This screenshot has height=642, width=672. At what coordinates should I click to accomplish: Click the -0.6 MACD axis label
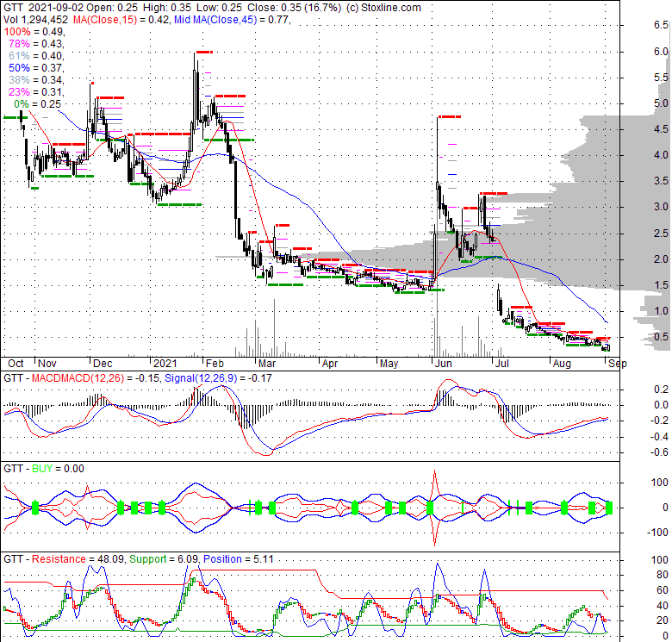[x=659, y=452]
